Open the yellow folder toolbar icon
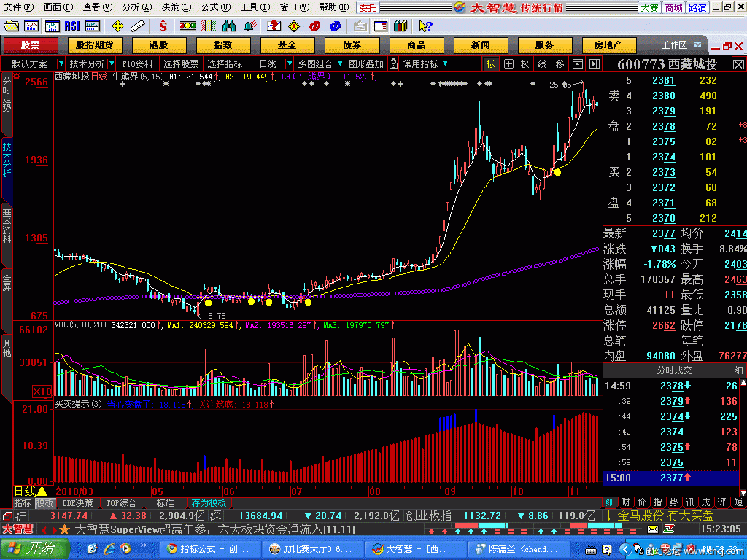This screenshot has width=747, height=560. click(10, 26)
